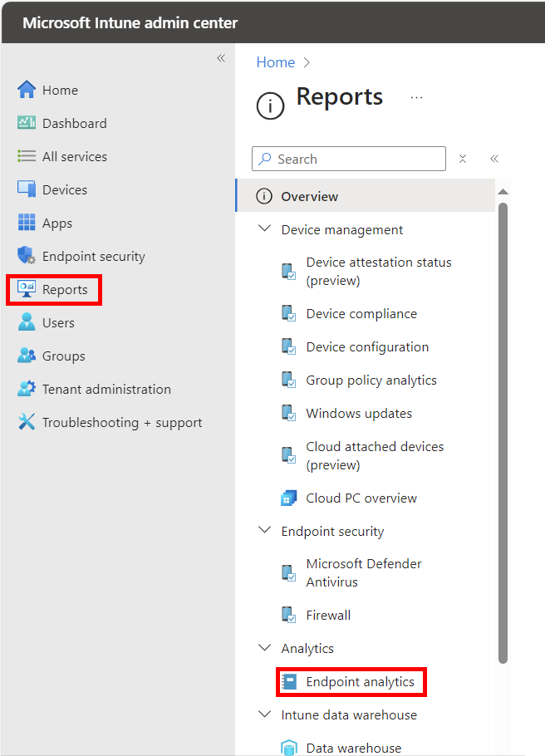Image resolution: width=545 pixels, height=756 pixels.
Task: Click the All services list icon
Action: pos(27,156)
